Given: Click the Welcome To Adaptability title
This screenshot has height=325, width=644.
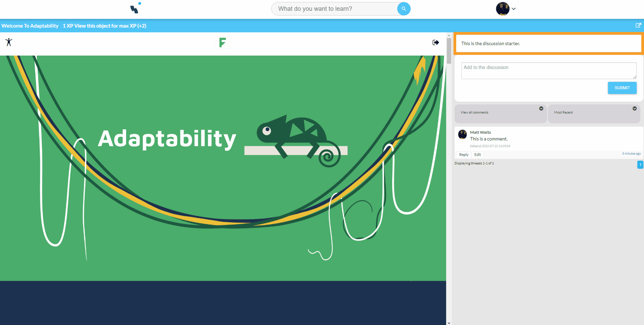Looking at the screenshot, I should (x=30, y=26).
